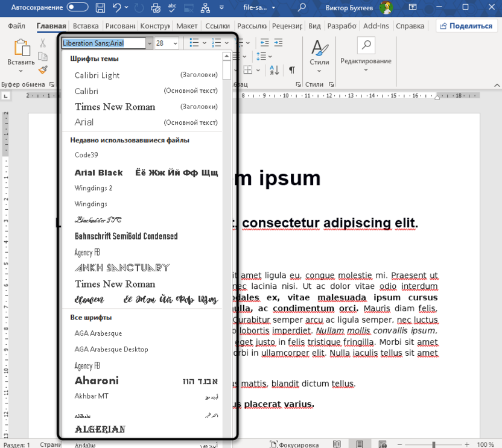Choose Aharoni font
502x448 pixels.
pos(142,380)
